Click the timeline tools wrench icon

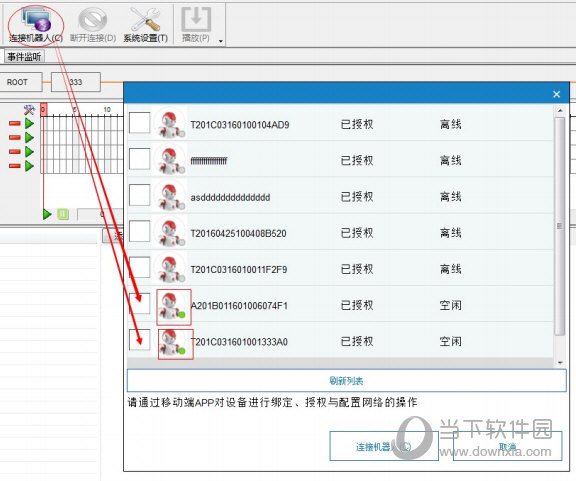29,110
